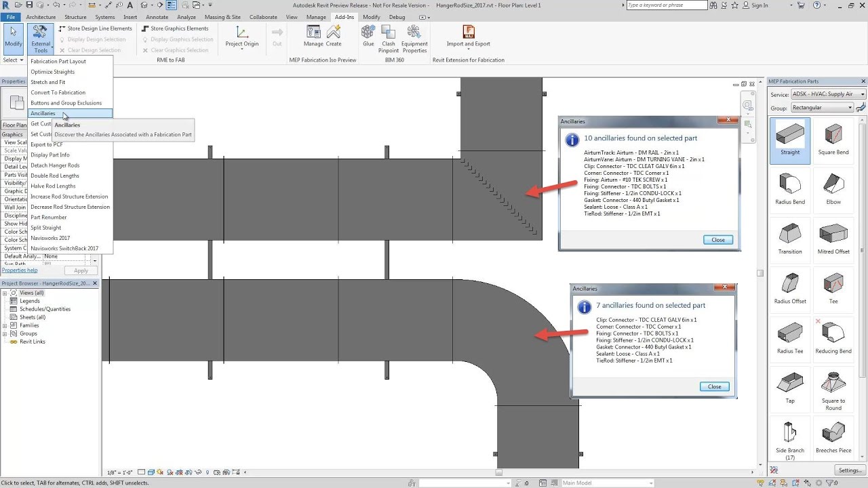Choose Part Renumber from the menu
Viewport: 868px width, 488px height.
coord(70,217)
